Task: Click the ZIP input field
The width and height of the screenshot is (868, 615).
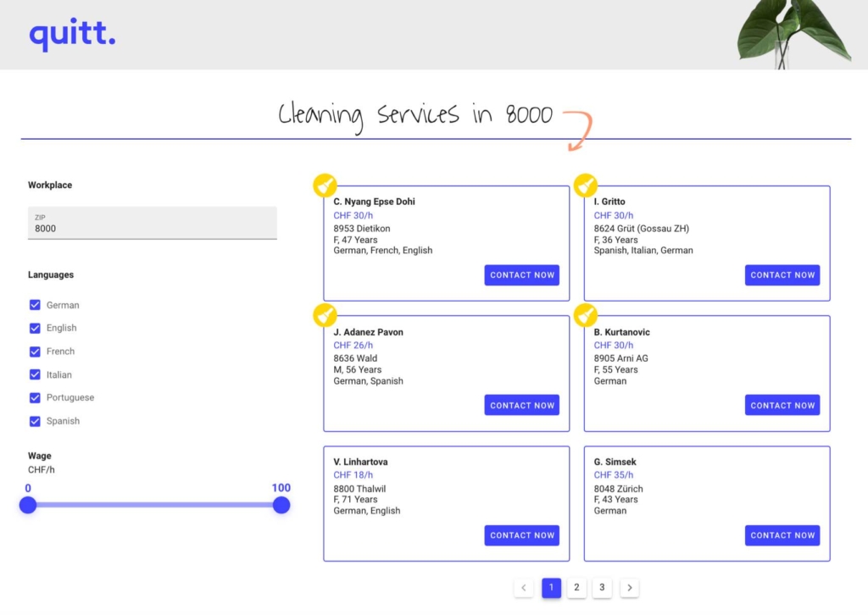Action: tap(153, 224)
